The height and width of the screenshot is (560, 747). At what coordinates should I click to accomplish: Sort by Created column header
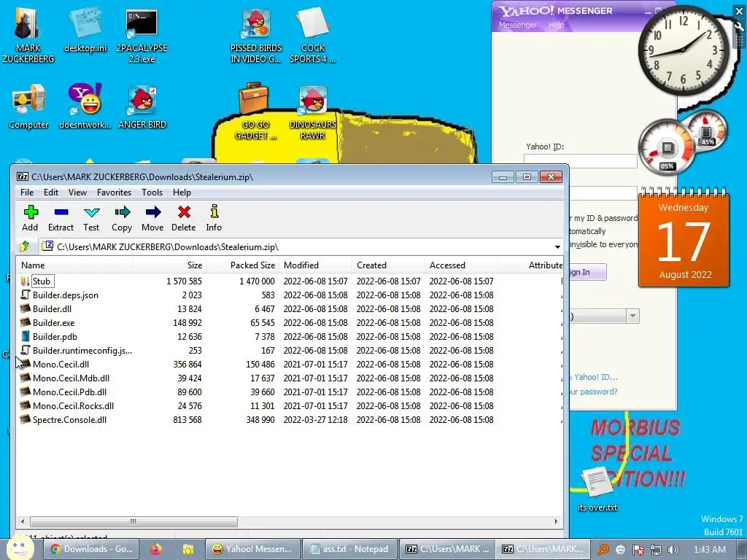pos(388,265)
